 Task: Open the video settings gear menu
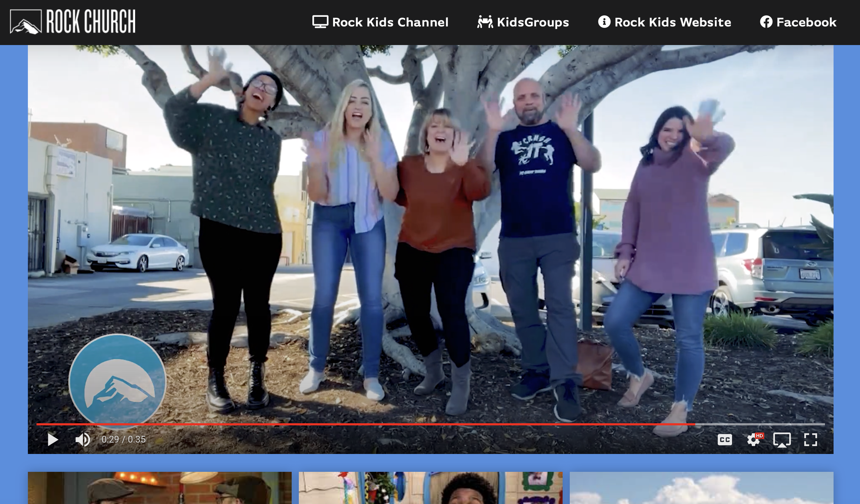[x=753, y=440]
